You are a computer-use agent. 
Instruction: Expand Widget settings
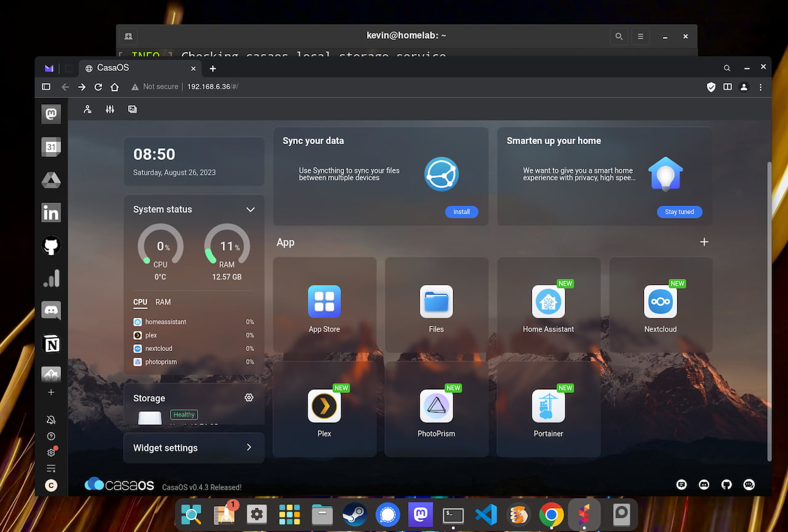tap(194, 448)
